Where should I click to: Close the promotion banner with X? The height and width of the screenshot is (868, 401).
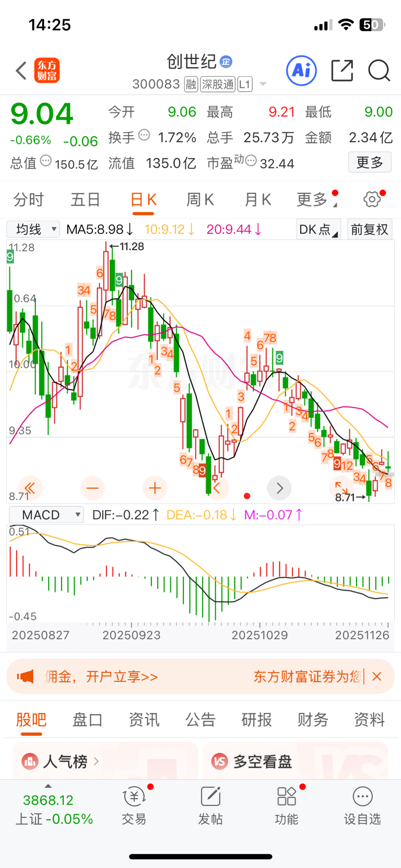376,676
